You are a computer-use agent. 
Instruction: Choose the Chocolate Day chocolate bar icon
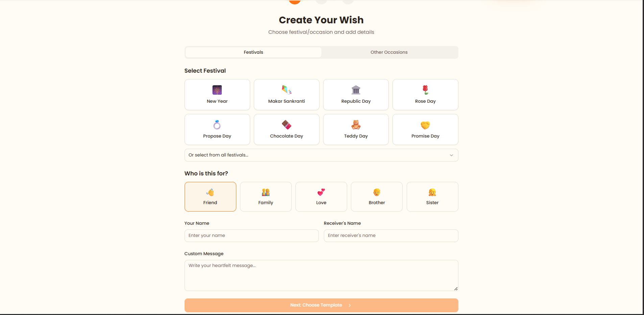pyautogui.click(x=286, y=125)
